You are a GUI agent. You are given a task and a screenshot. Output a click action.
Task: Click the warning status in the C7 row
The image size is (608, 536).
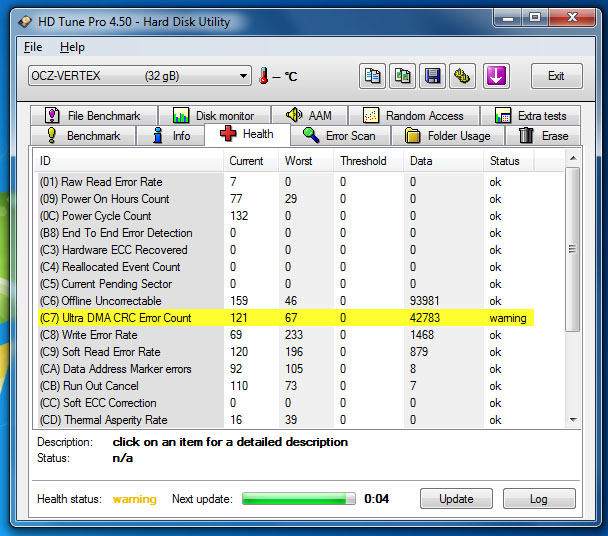(x=508, y=318)
